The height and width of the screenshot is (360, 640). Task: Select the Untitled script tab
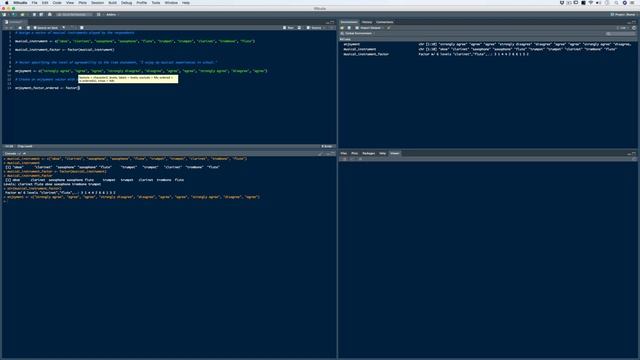tap(15, 22)
